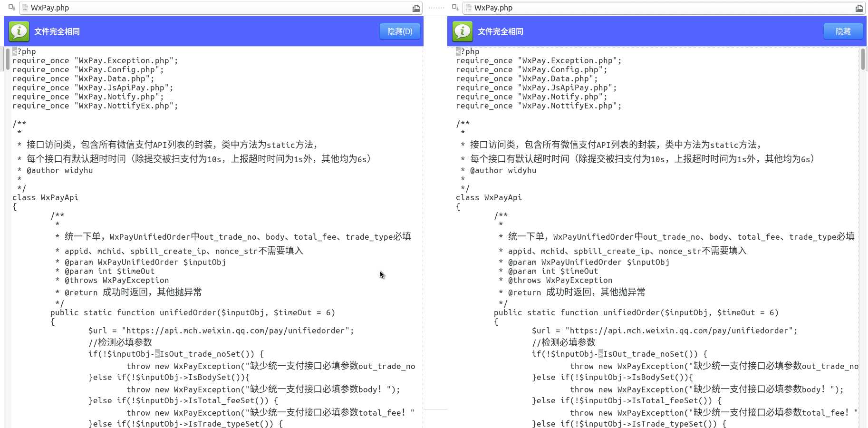Screen dimensions: 868x428
Task: Click 'WxPay.Data.php' require line in left pane
Action: pyautogui.click(x=83, y=78)
